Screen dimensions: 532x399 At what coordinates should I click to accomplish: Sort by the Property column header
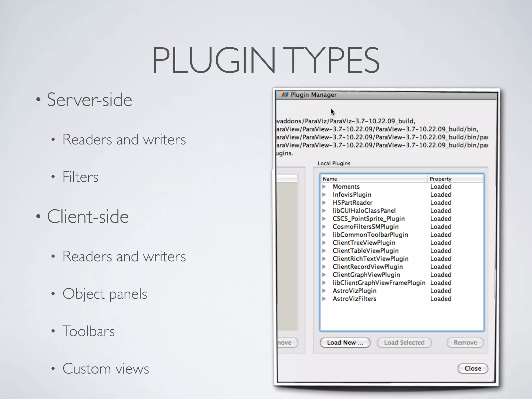455,179
